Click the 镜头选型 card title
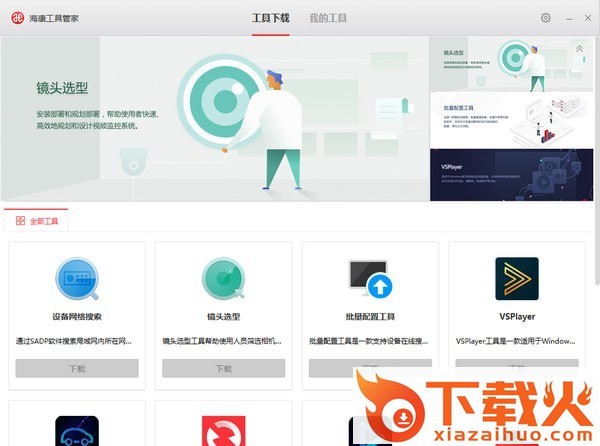 point(223,317)
